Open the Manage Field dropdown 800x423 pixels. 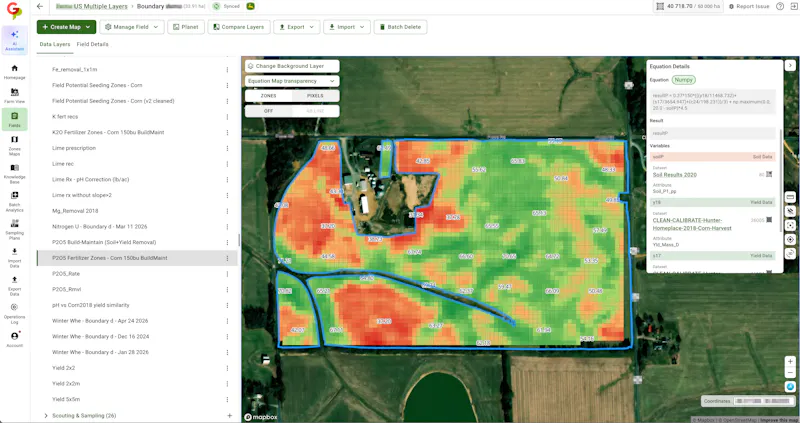click(x=132, y=27)
